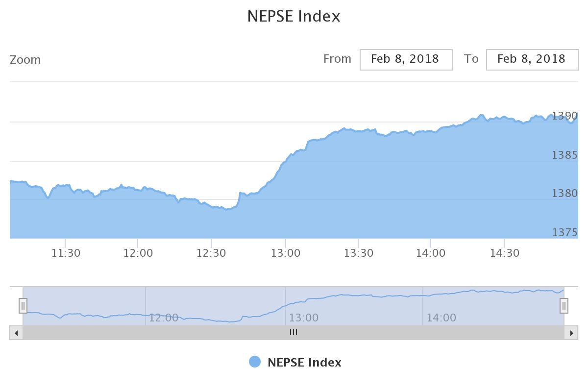588x392 pixels.
Task: Click the 12:30 label on the x-axis
Action: (x=211, y=253)
